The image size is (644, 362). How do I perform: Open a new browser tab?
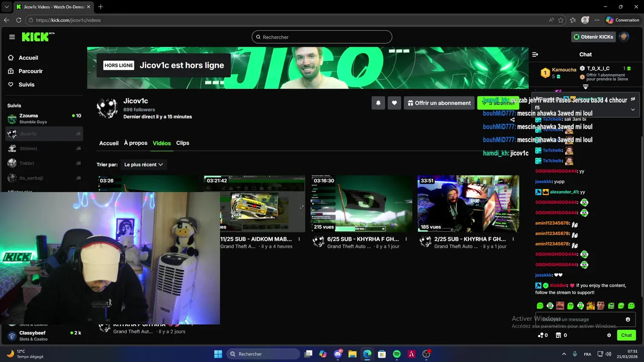point(101,7)
